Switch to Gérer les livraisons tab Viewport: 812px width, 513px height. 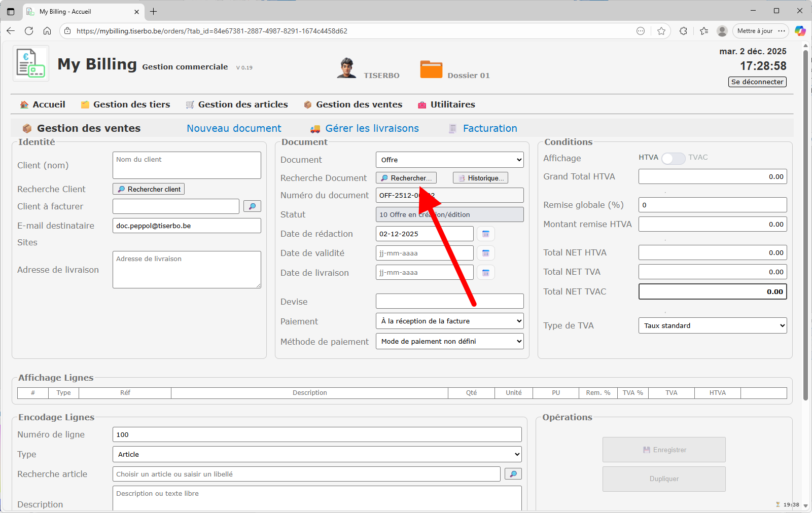(372, 128)
